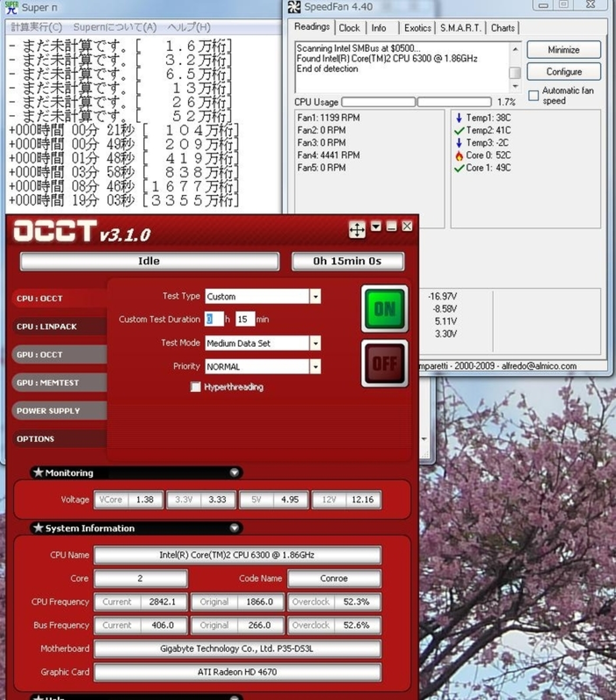Click the 0h 15min 0s timer display

348,261
